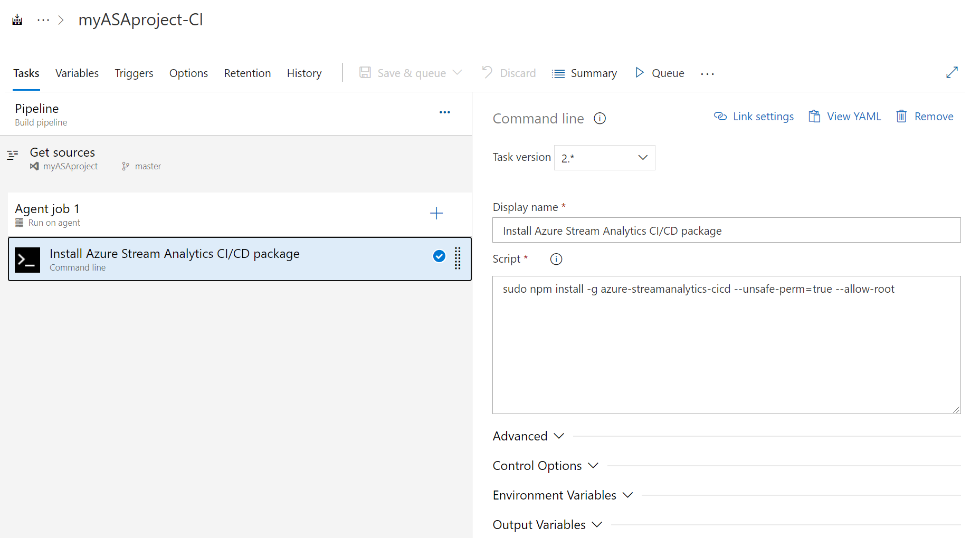Click the Link settings link
This screenshot has height=538, width=980.
[754, 117]
